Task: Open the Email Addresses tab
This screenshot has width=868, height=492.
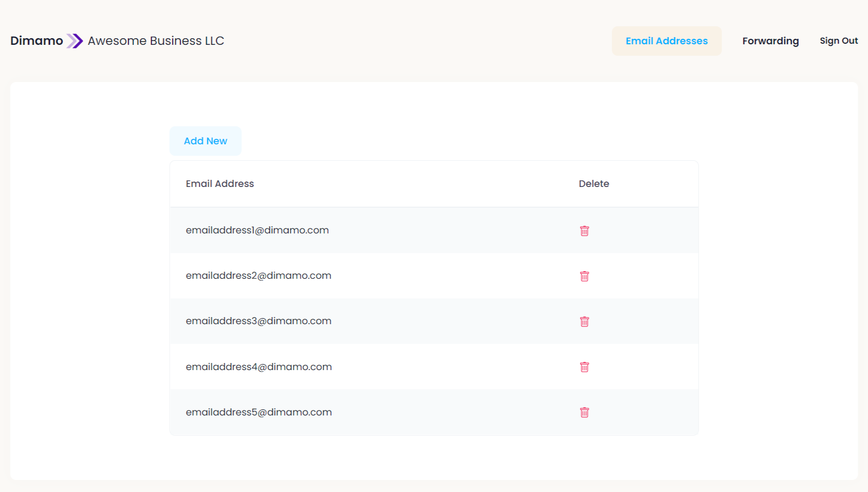Action: (x=666, y=41)
